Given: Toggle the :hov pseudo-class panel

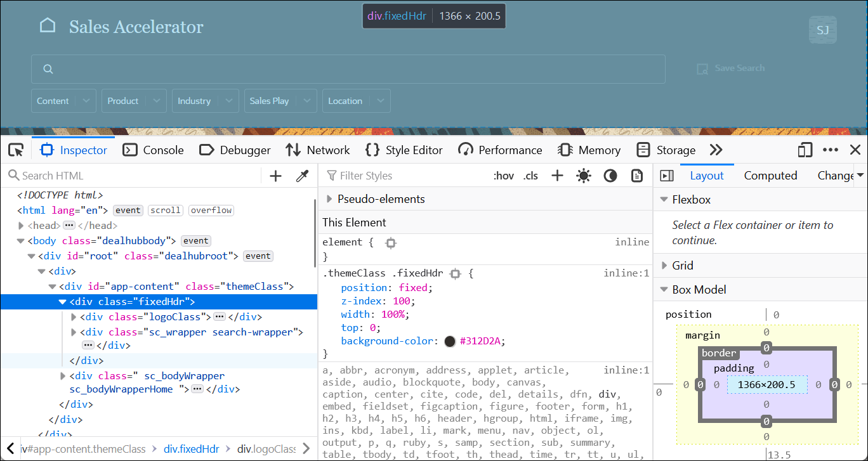Looking at the screenshot, I should (504, 175).
